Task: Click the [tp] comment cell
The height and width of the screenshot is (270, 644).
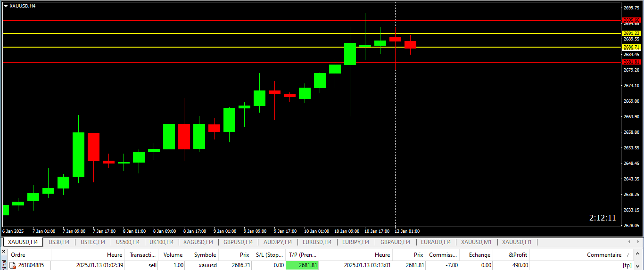Action: tap(627, 265)
